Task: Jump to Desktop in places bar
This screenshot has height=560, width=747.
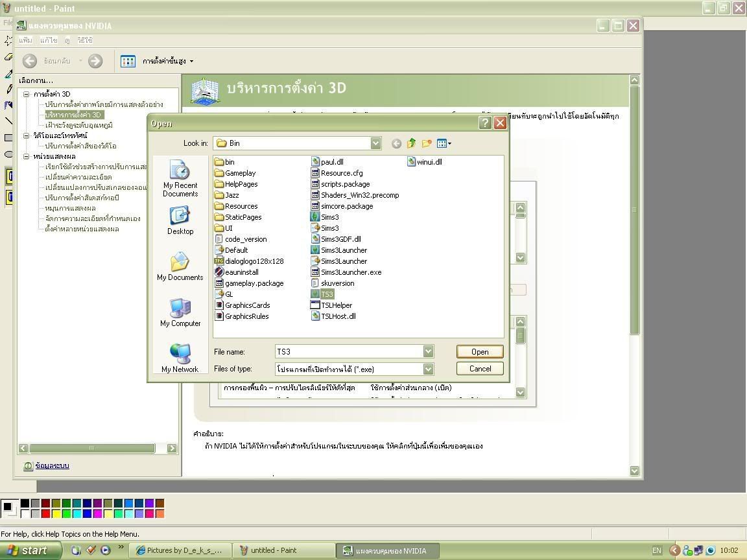Action: (180, 220)
